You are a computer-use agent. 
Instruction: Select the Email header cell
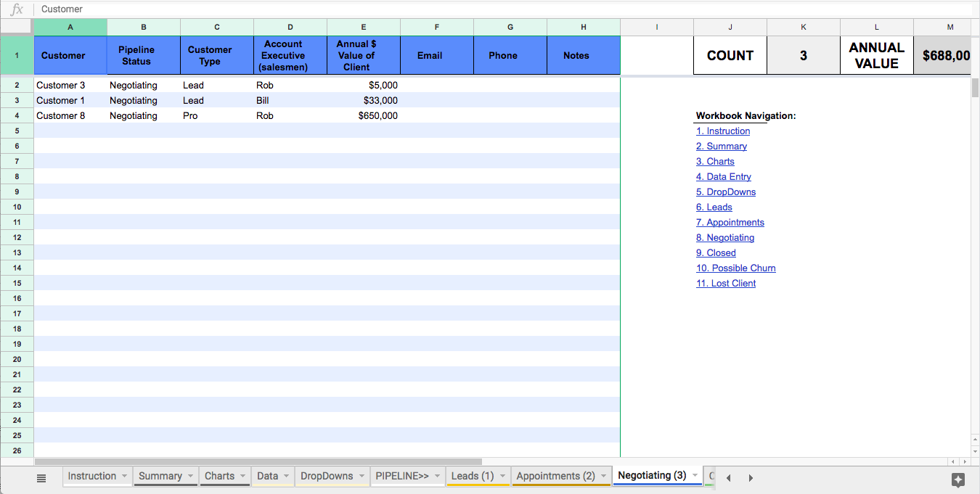[x=437, y=55]
